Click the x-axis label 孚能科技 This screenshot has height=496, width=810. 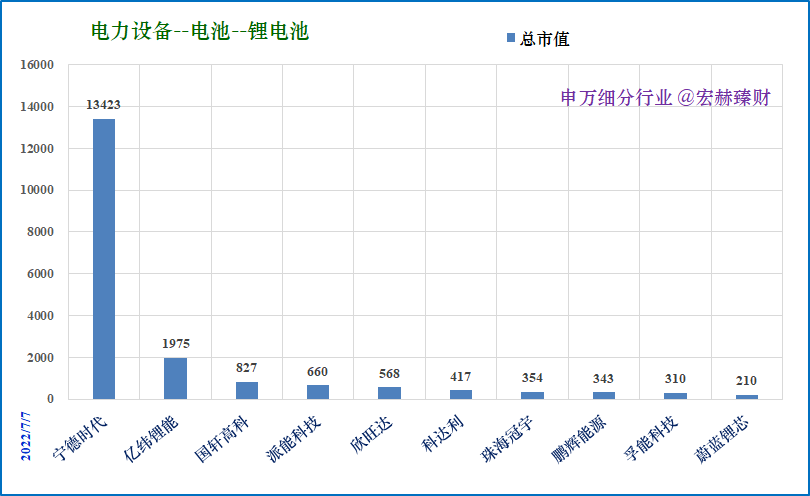(x=651, y=438)
